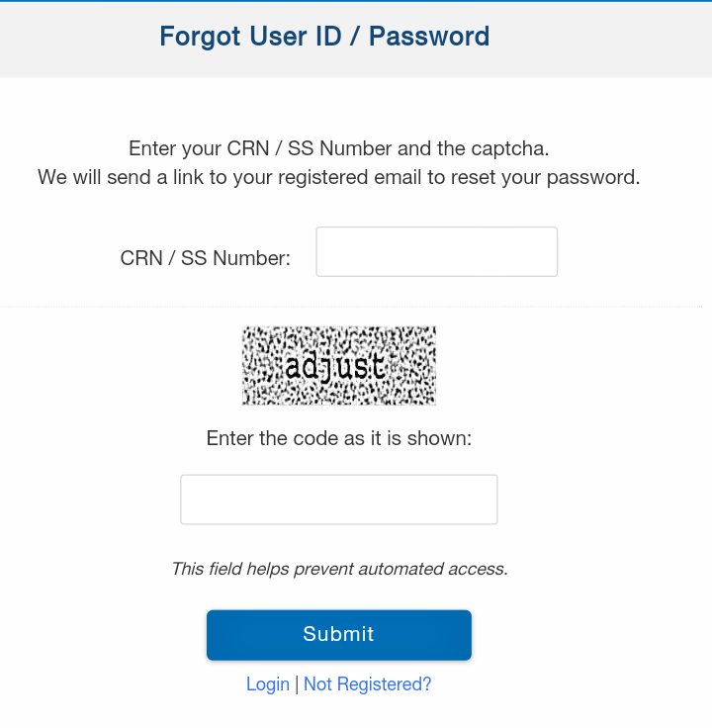Click the dotted divider line below the CRN field
Viewport: 712px width, 728px height.
coord(351,307)
